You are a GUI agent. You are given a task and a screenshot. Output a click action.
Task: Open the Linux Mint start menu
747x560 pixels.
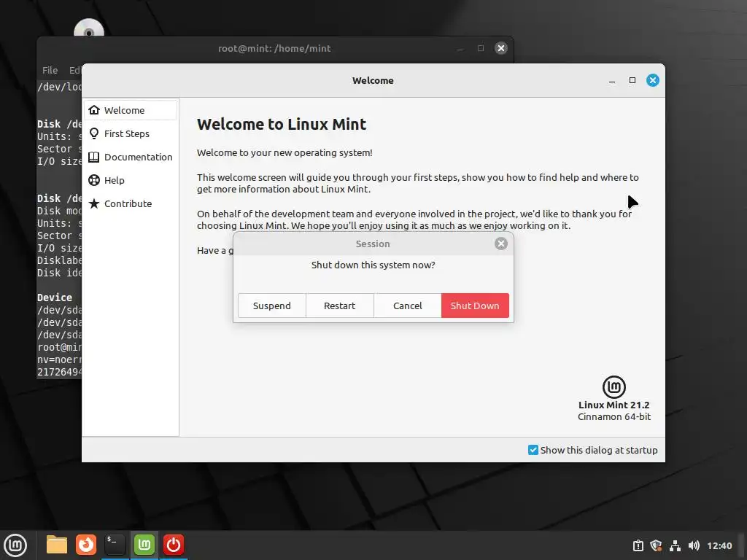[x=15, y=545]
